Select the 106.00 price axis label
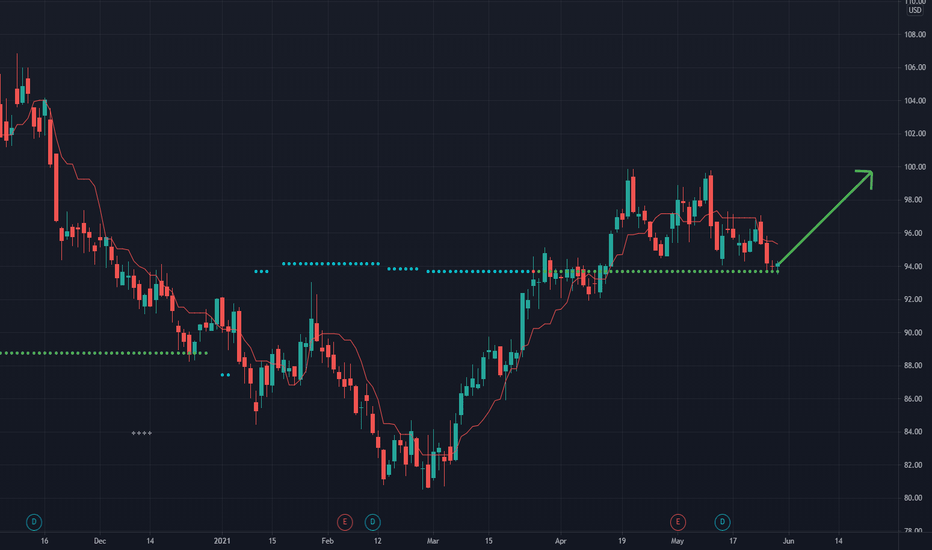932x550 pixels. click(x=915, y=68)
